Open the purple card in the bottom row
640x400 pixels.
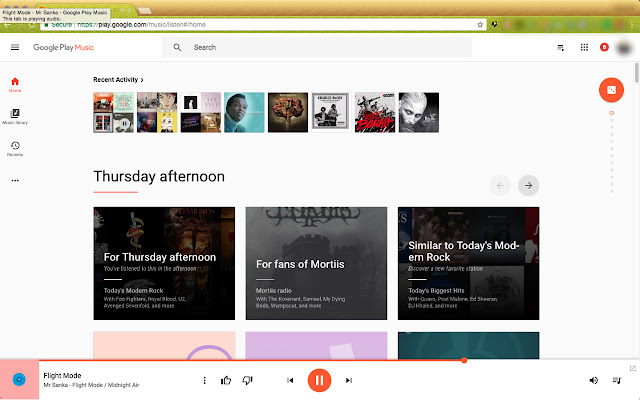[x=316, y=345]
